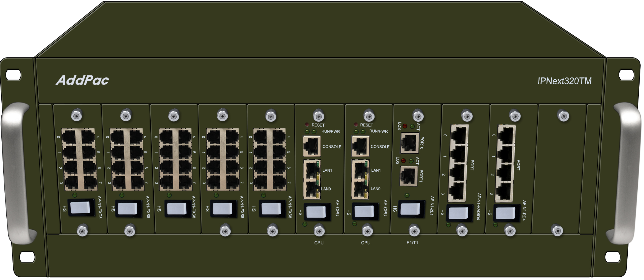Click the left chassis carrying handle
Screen dimensions: 644x280
[x=19, y=174]
